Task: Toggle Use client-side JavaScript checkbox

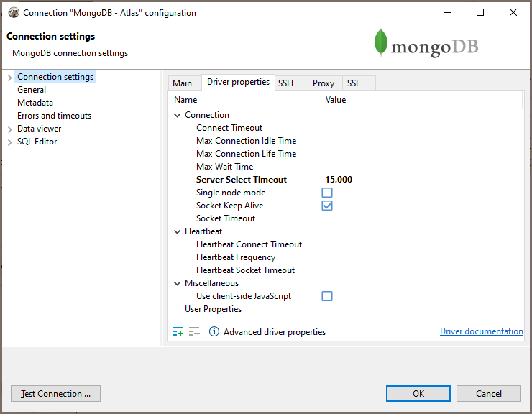Action: pyautogui.click(x=327, y=296)
